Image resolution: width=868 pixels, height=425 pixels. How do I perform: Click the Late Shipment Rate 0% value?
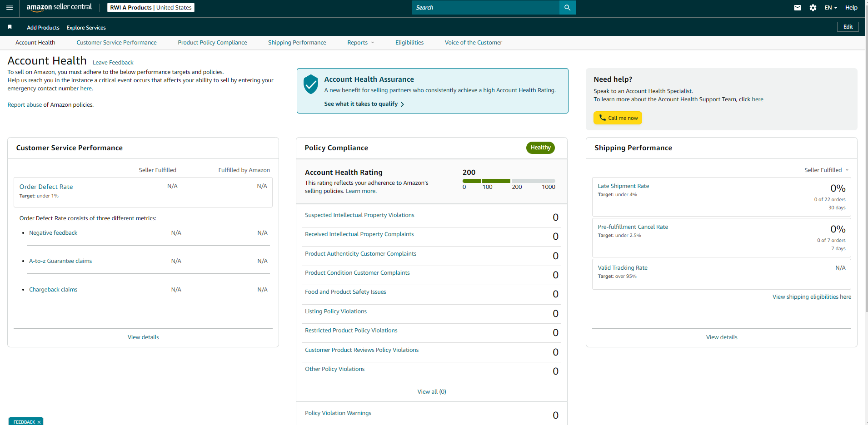(838, 188)
